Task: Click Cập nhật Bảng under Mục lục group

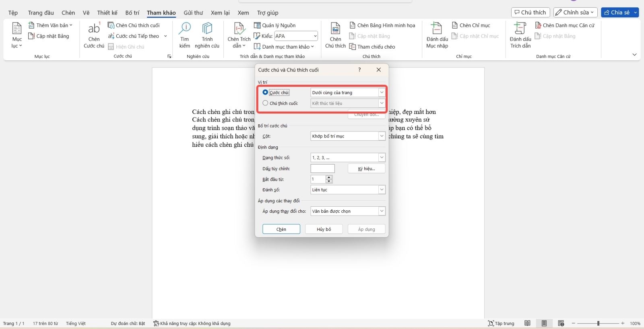Action: 49,36
